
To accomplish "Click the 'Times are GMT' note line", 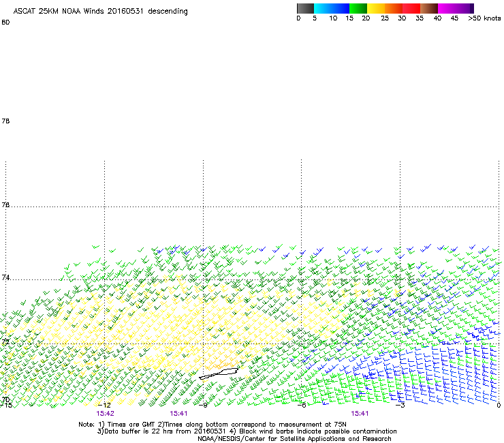I will [x=212, y=425].
